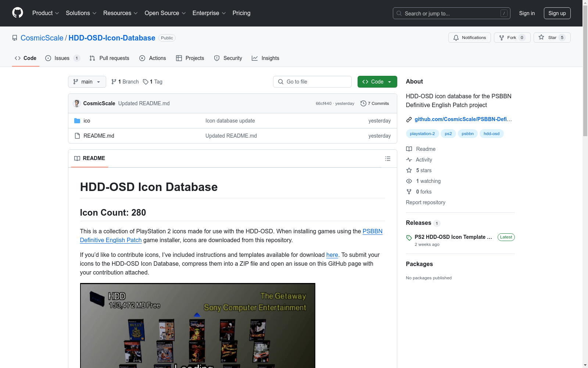588x368 pixels.
Task: Click the pulse icon beside Activity
Action: pyautogui.click(x=409, y=160)
